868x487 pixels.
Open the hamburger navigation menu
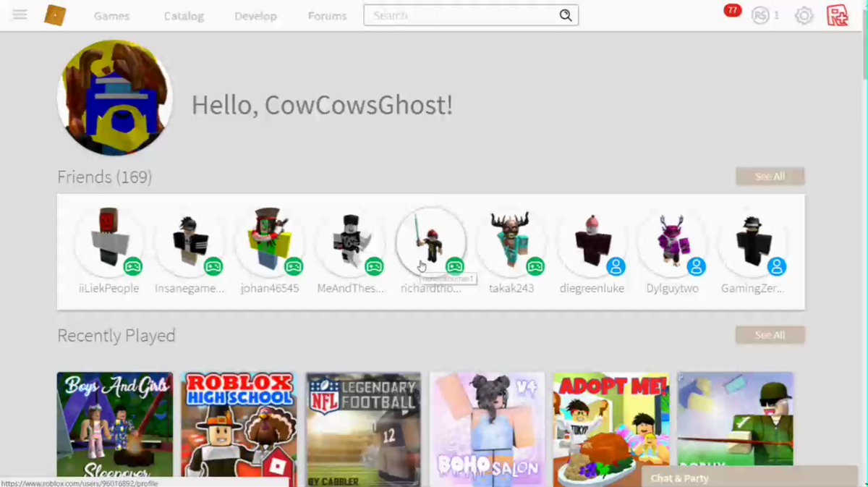(x=20, y=14)
